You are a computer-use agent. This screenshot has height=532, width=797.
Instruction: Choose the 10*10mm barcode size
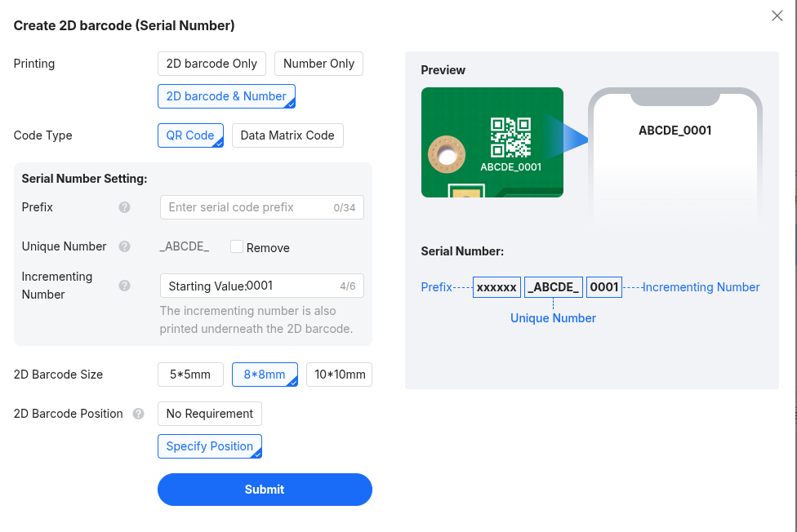click(x=339, y=375)
